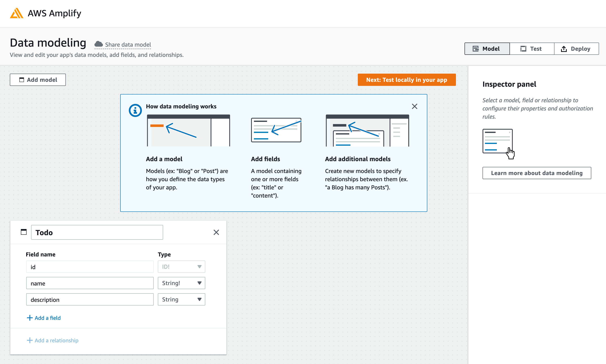
Task: Click the Share data model link
Action: 128,45
